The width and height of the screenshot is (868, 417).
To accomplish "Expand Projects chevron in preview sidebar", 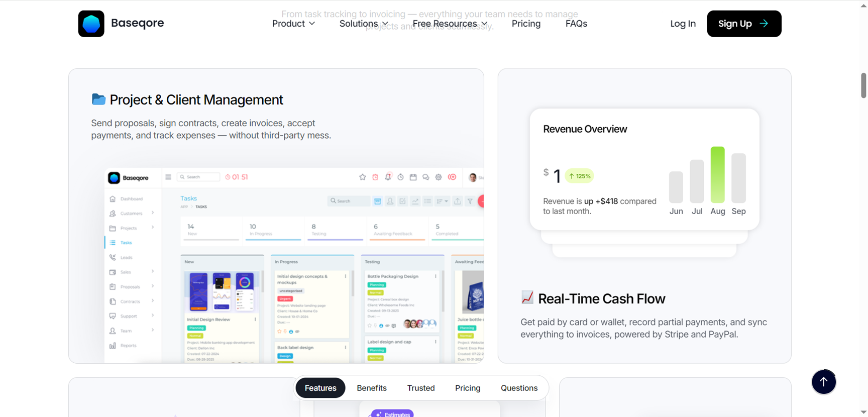I will click(x=153, y=228).
